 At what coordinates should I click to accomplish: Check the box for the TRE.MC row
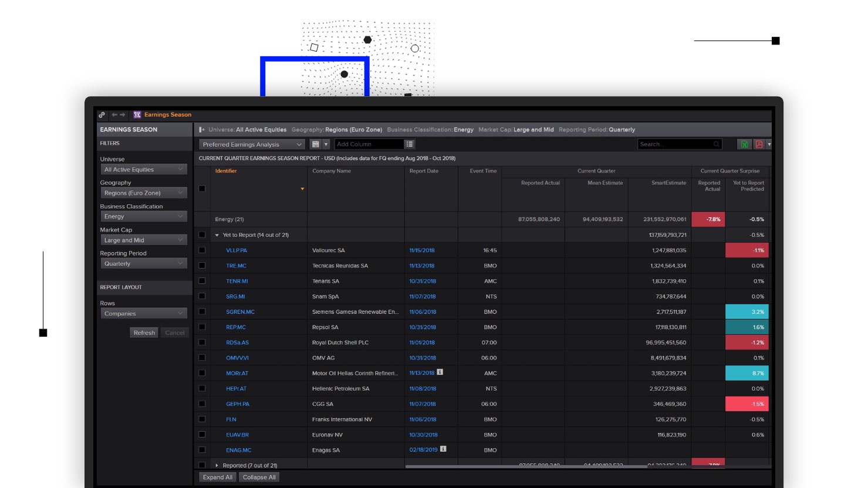point(202,266)
